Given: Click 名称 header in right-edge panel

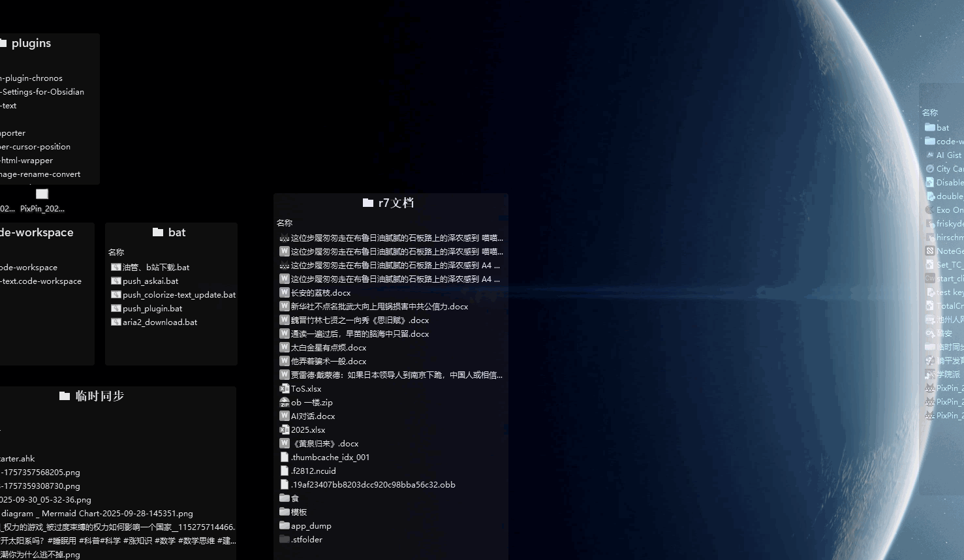Looking at the screenshot, I should point(930,113).
